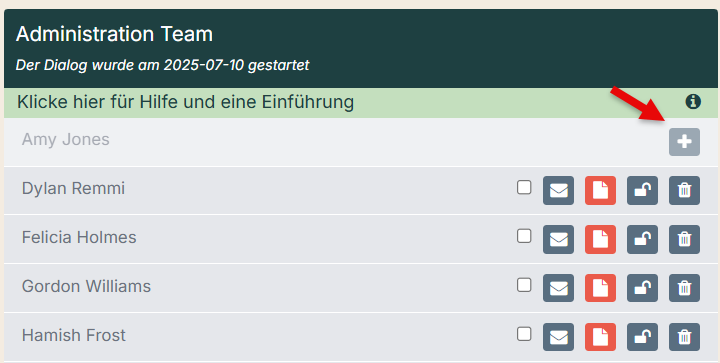Click envelope icon for Felicia Holmes
This screenshot has width=720, height=363.
pos(558,239)
